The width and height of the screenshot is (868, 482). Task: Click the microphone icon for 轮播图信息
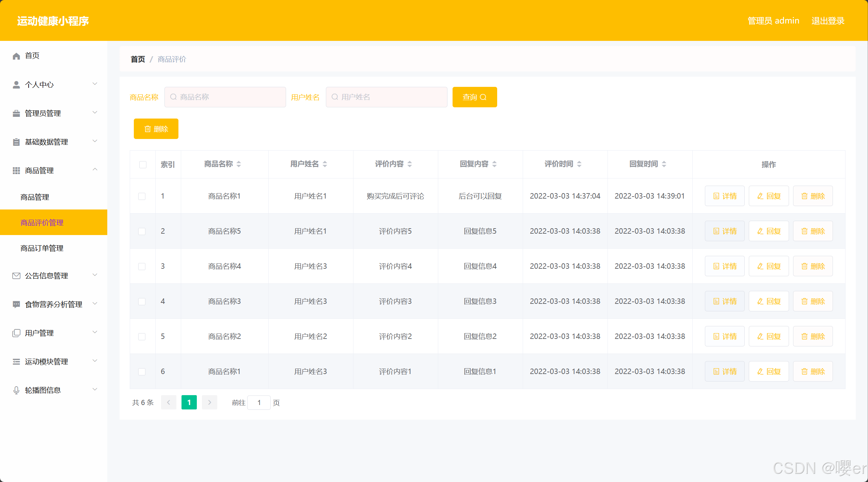[16, 390]
